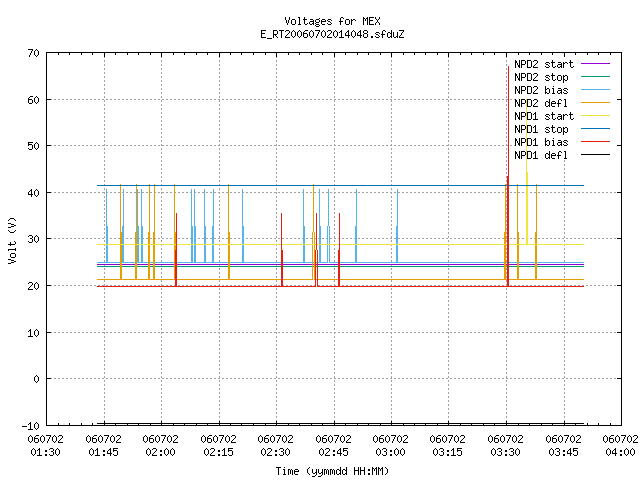Click the x-axis tick label 060702 03:45
Image resolution: width=640 pixels, height=480 pixels.
click(x=564, y=445)
